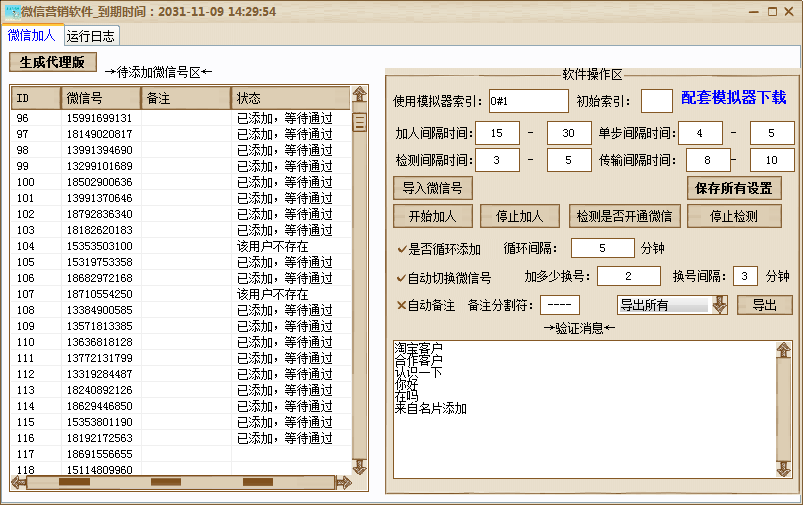Click the 导出 button
This screenshot has height=505, width=803.
[x=765, y=305]
